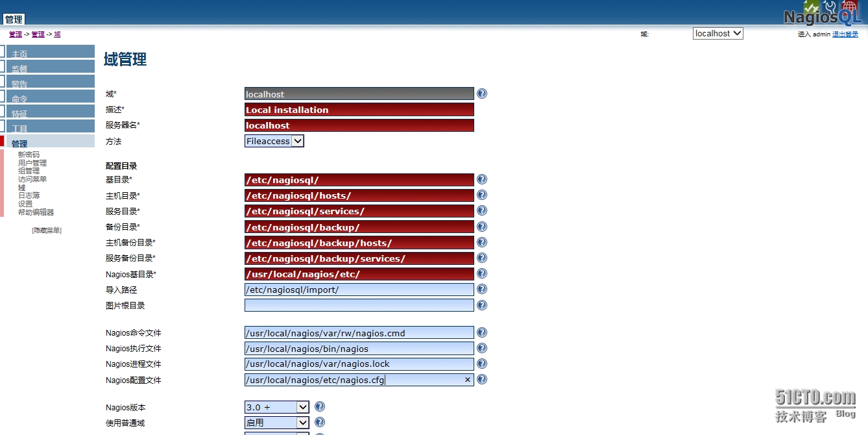This screenshot has height=435, width=868.
Task: Edit the 导入路径 import path field
Action: click(359, 290)
